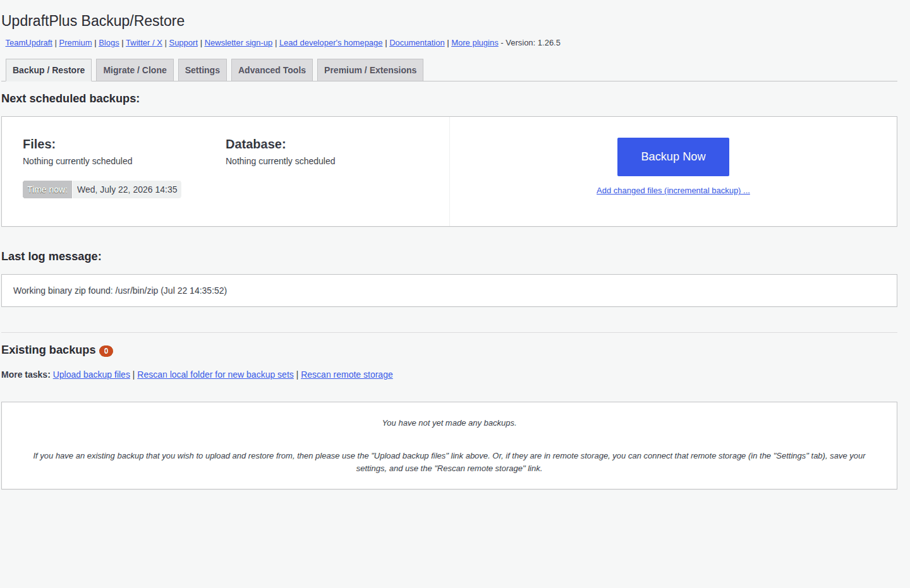
Task: Click Rescan local folder for new backup sets
Action: pos(215,375)
